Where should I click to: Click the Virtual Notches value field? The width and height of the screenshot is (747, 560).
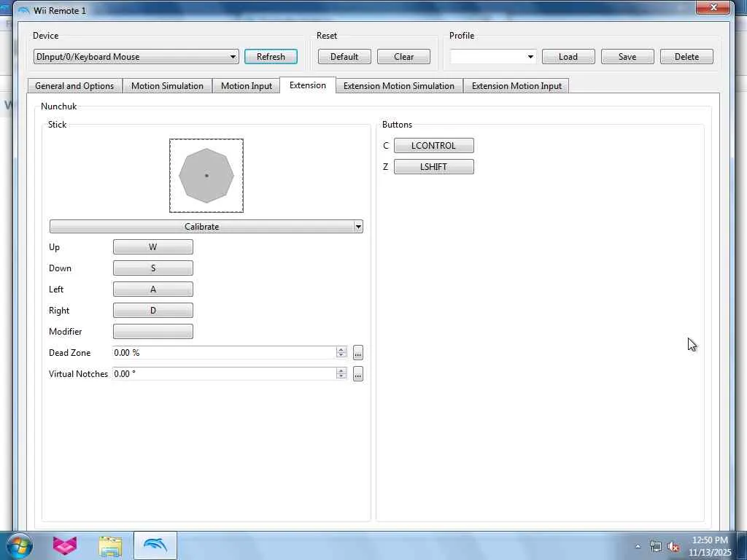coord(224,374)
